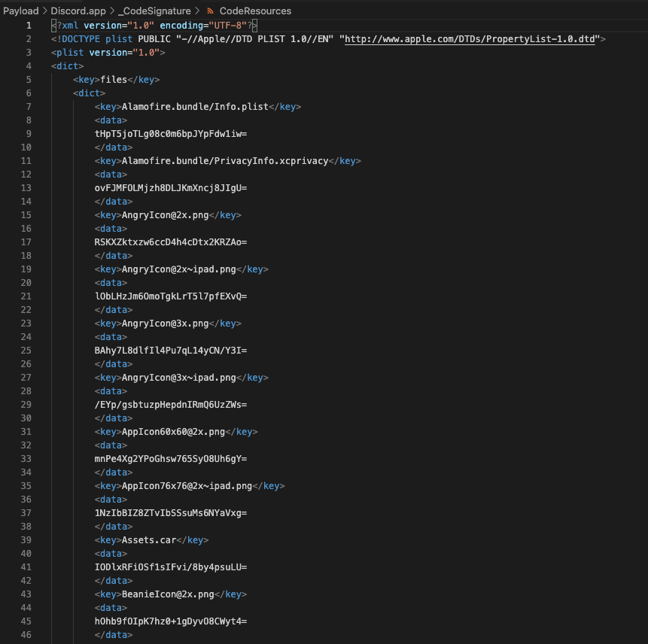This screenshot has height=644, width=648.
Task: Click the AngryIcon@2x.png key entry
Action: pos(168,215)
